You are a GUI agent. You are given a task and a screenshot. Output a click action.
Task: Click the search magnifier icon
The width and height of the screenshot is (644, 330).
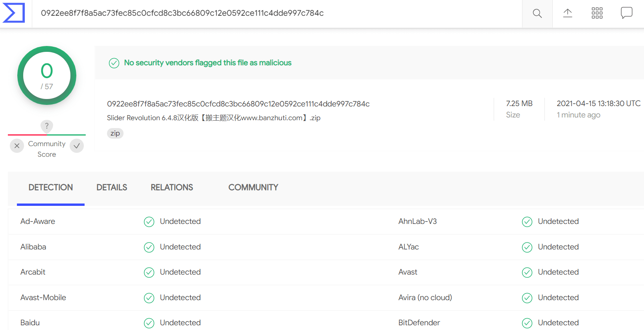click(x=537, y=13)
